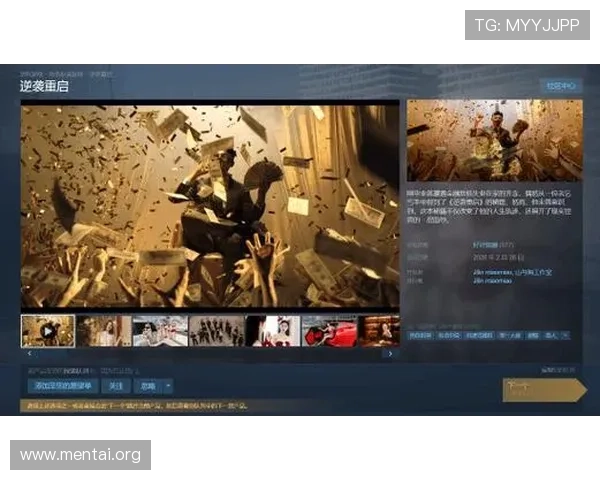Select the third screenshot thumbnail
Image resolution: width=600 pixels, height=480 pixels.
(160, 331)
